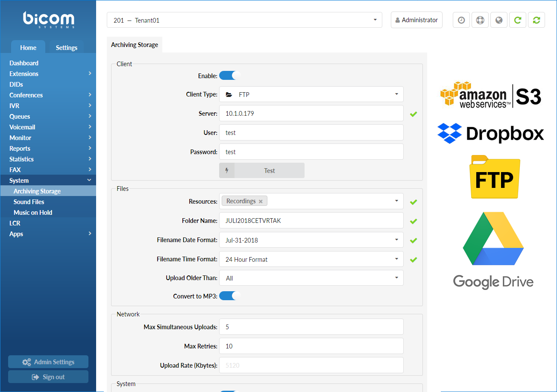This screenshot has width=557, height=392.
Task: Expand the Apps menu
Action: click(x=48, y=234)
